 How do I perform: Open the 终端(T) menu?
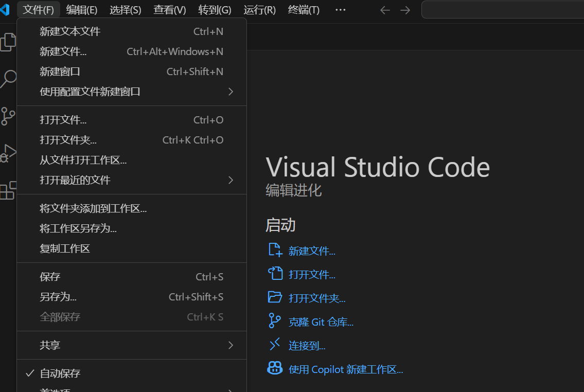303,9
